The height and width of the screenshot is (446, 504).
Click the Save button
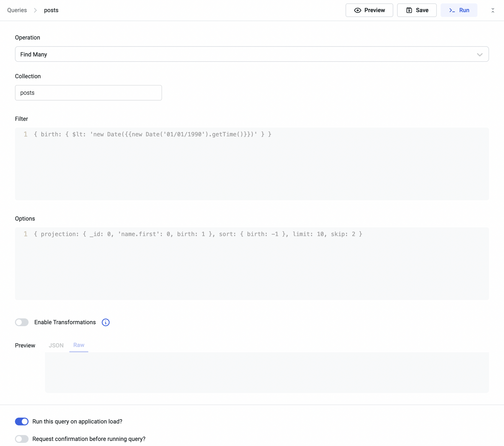417,10
